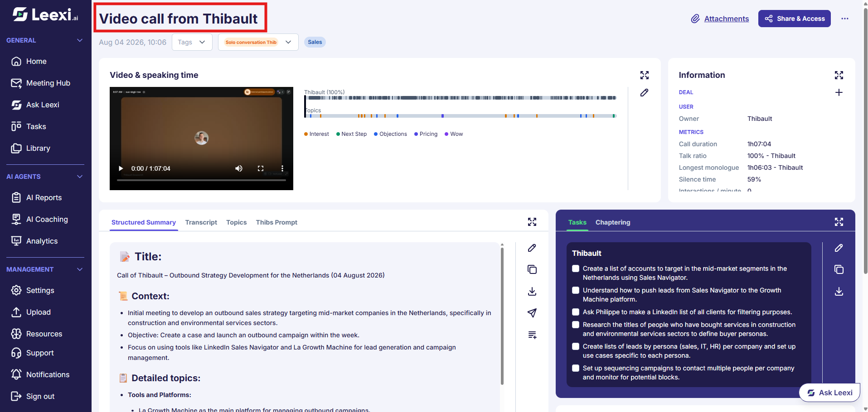Open video player more options
This screenshot has height=412, width=868.
[282, 168]
